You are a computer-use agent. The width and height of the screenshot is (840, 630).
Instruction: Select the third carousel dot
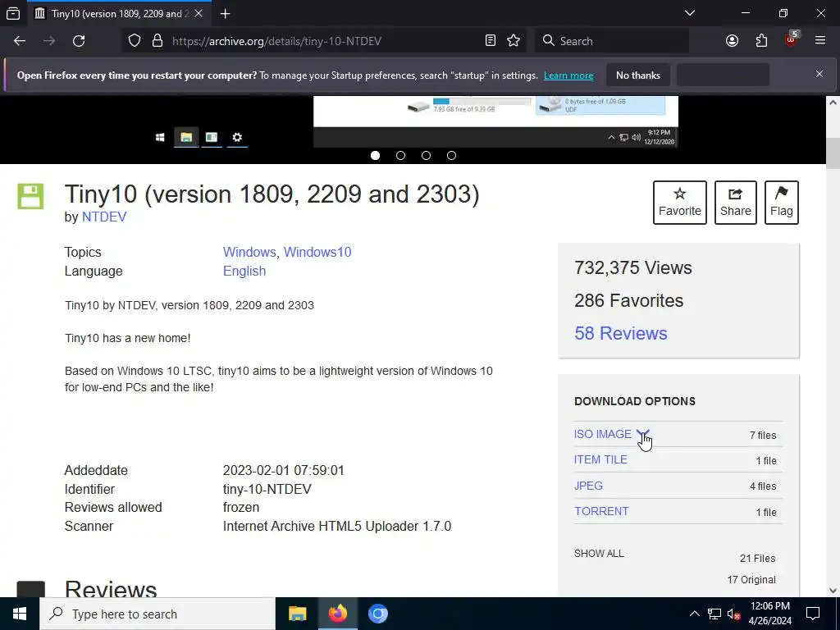tap(426, 155)
